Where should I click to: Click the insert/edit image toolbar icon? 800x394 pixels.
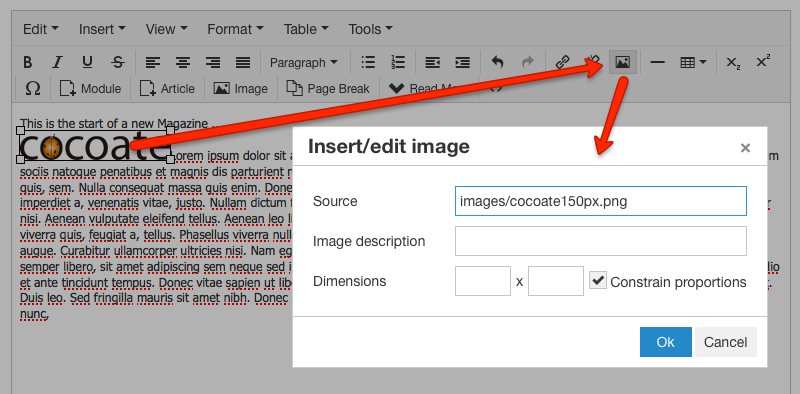tap(622, 63)
